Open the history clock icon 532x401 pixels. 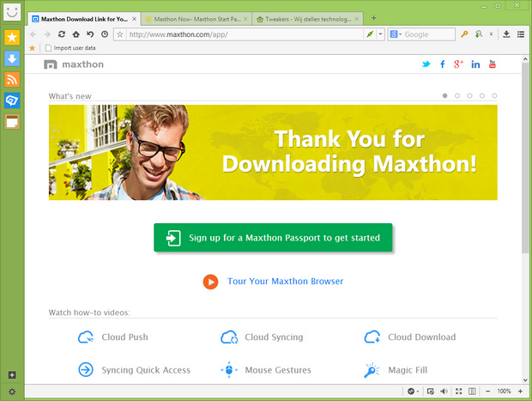(x=105, y=34)
